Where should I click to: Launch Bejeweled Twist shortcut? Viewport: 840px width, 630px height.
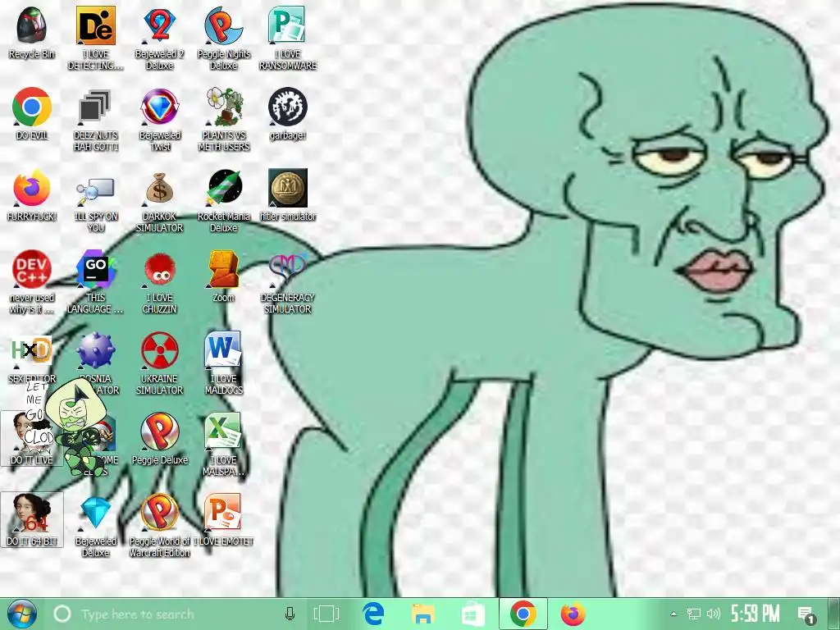pyautogui.click(x=160, y=119)
